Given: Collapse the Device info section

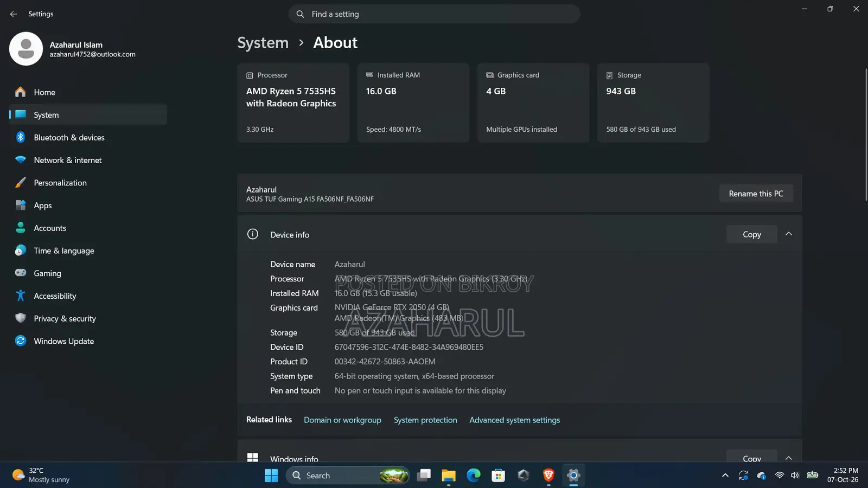Looking at the screenshot, I should coord(789,234).
